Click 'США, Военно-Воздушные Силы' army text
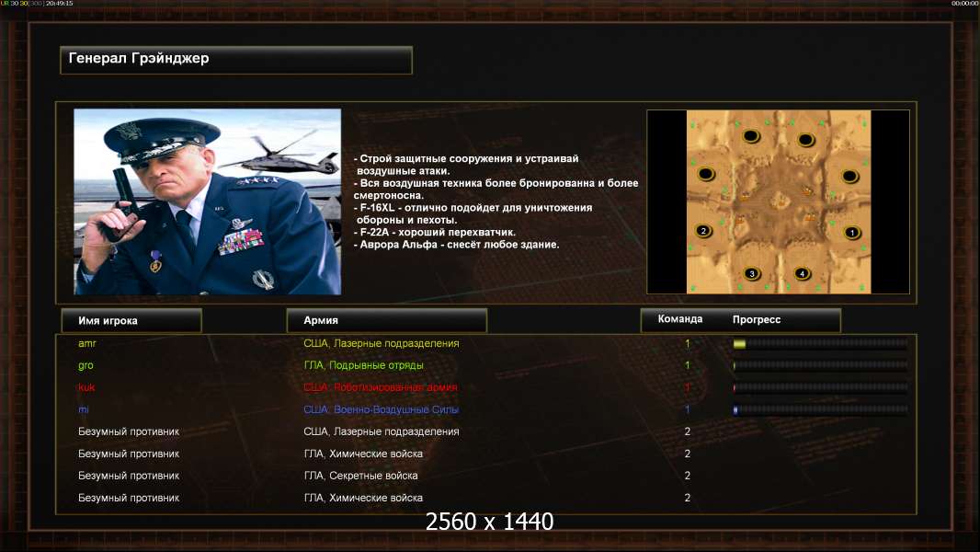This screenshot has height=552, width=980. [382, 409]
